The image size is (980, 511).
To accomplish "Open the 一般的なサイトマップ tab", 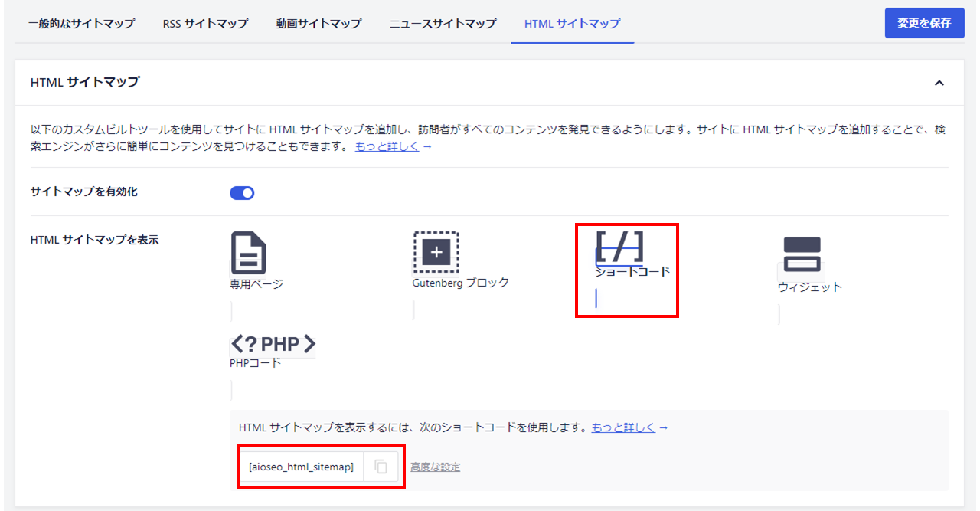I will click(x=81, y=24).
